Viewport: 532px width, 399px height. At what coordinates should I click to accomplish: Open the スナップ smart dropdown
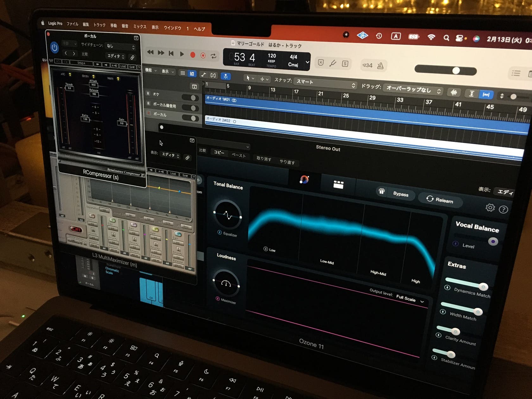click(x=325, y=83)
